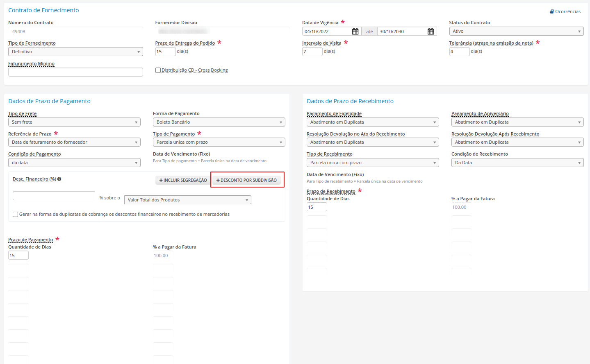Click the Tipo de Frete label
The height and width of the screenshot is (364, 590).
coord(23,113)
